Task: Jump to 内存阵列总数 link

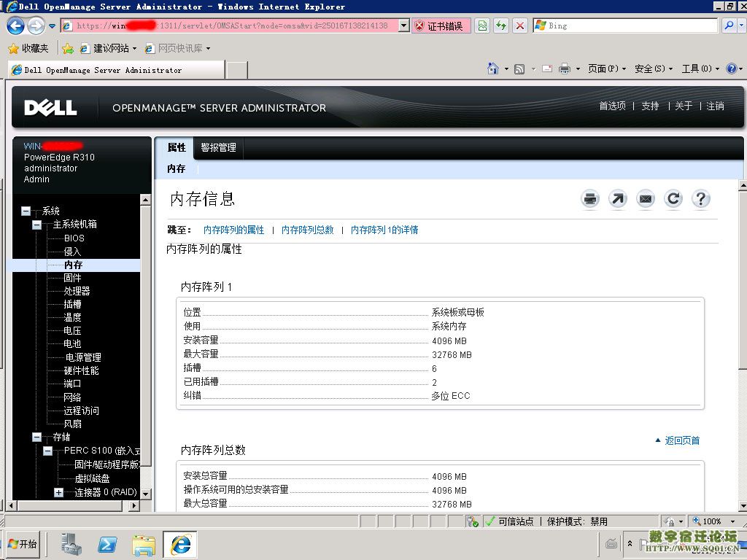Action: click(x=307, y=230)
